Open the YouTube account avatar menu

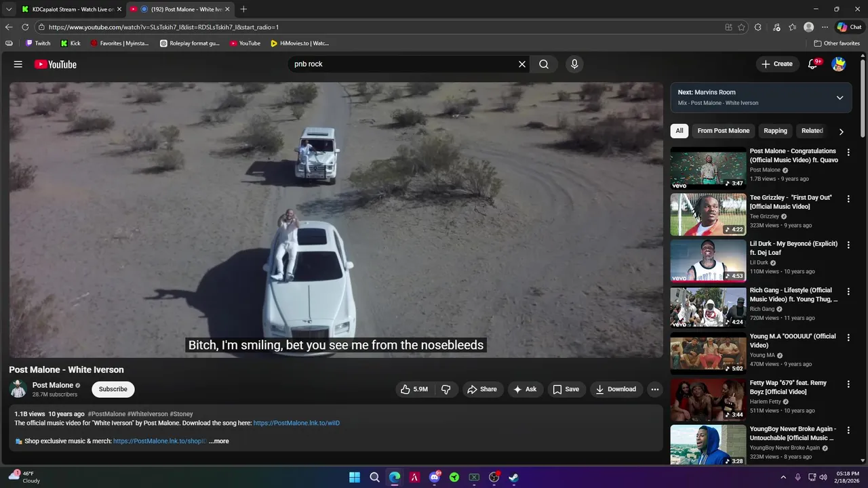tap(839, 64)
